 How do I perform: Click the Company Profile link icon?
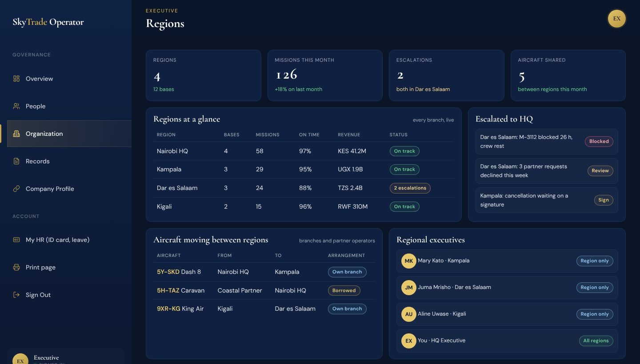(16, 189)
